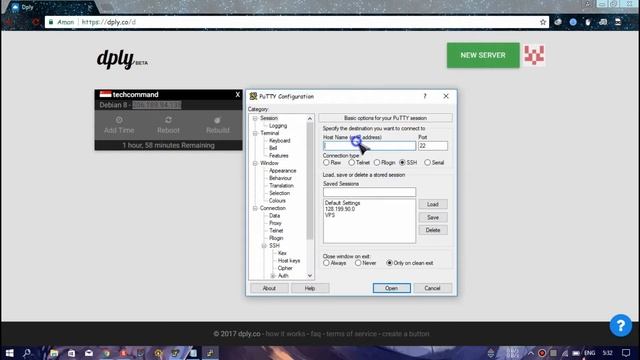This screenshot has height=360, width=640.
Task: Select Logging in the category tree
Action: click(278, 126)
